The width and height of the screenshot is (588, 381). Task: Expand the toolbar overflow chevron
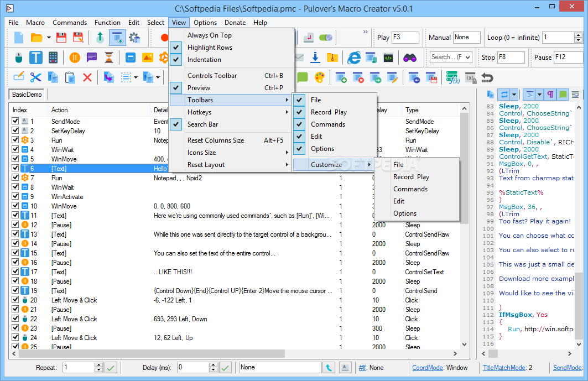click(x=365, y=32)
